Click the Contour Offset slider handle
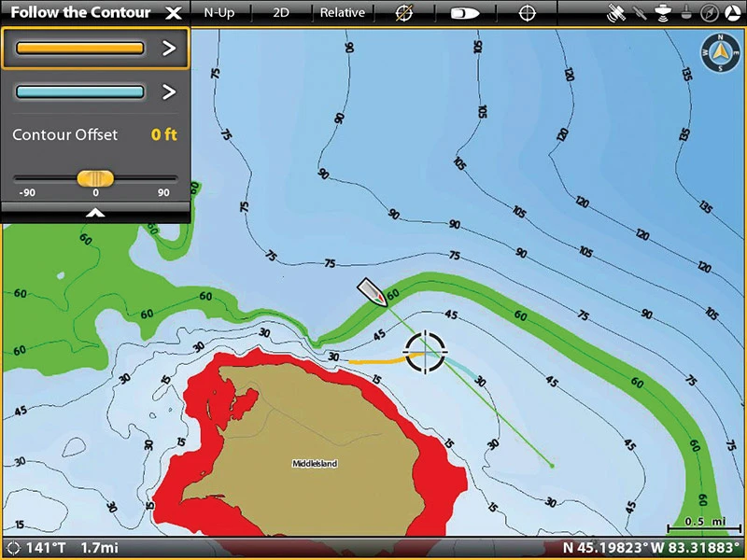747x560 pixels. (x=95, y=177)
